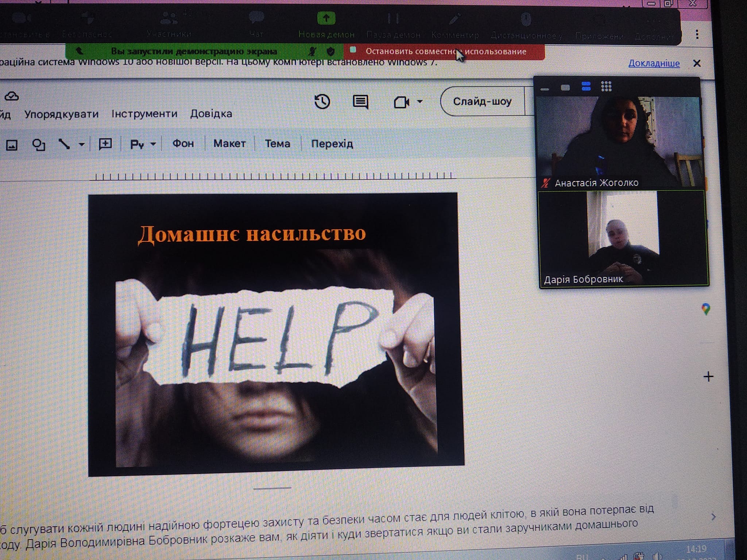
Task: Open the comments history icon
Action: pos(360,102)
